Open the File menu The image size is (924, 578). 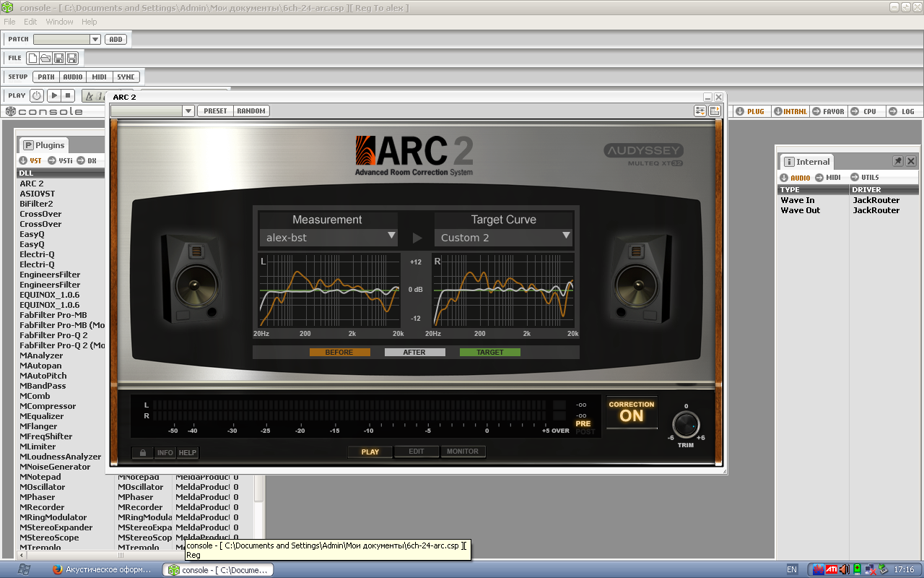point(9,22)
